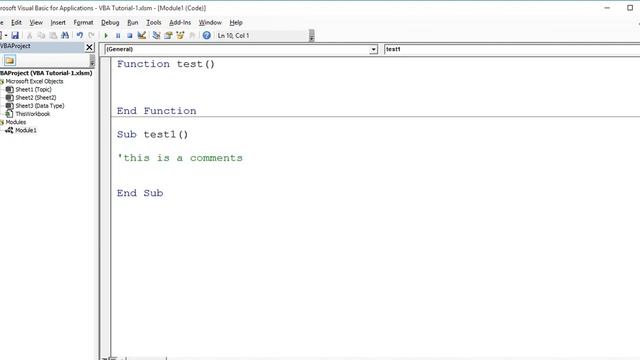This screenshot has width=640, height=360.
Task: Click the 'End Sub' code line
Action: (140, 193)
